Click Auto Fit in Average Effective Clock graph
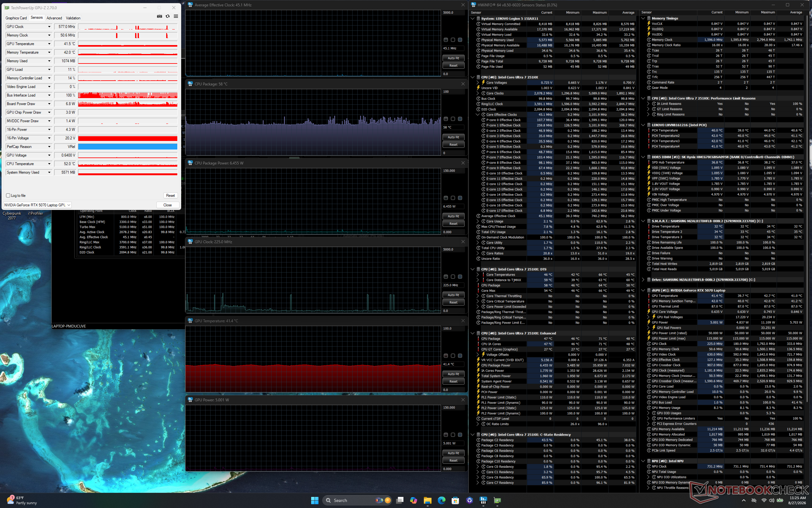This screenshot has height=508, width=812. pos(453,58)
